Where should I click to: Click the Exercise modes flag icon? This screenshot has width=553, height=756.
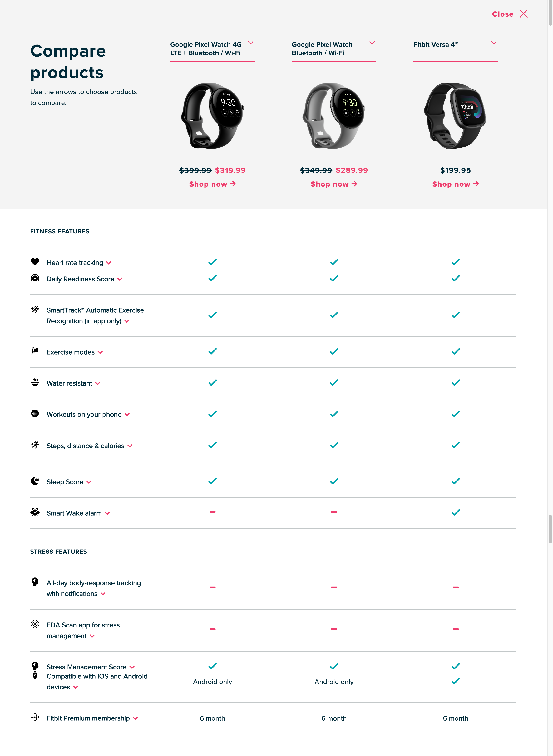tap(35, 351)
